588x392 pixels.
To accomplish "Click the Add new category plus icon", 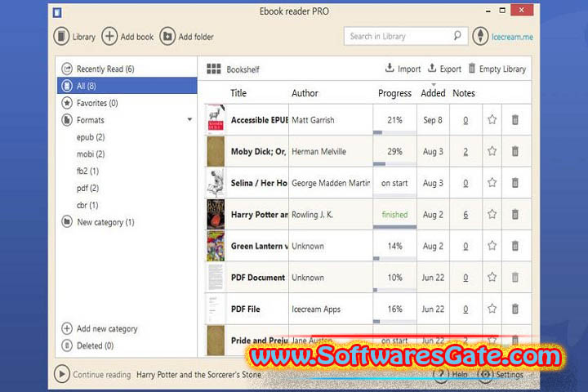I will 67,328.
